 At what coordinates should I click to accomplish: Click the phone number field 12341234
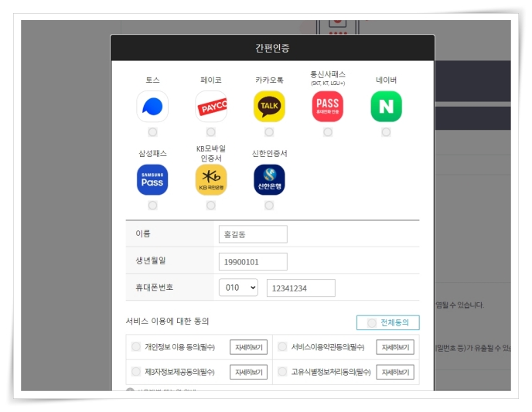[301, 288]
